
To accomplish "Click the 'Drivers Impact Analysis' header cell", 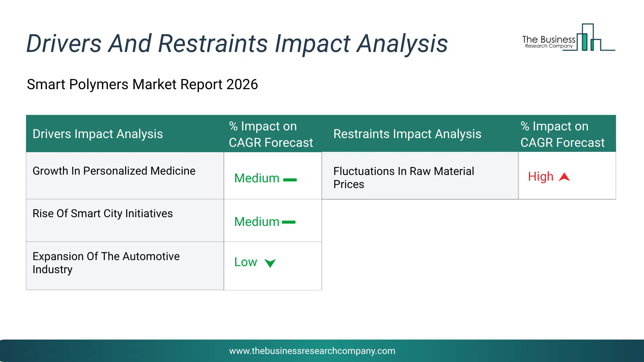I will pos(125,134).
